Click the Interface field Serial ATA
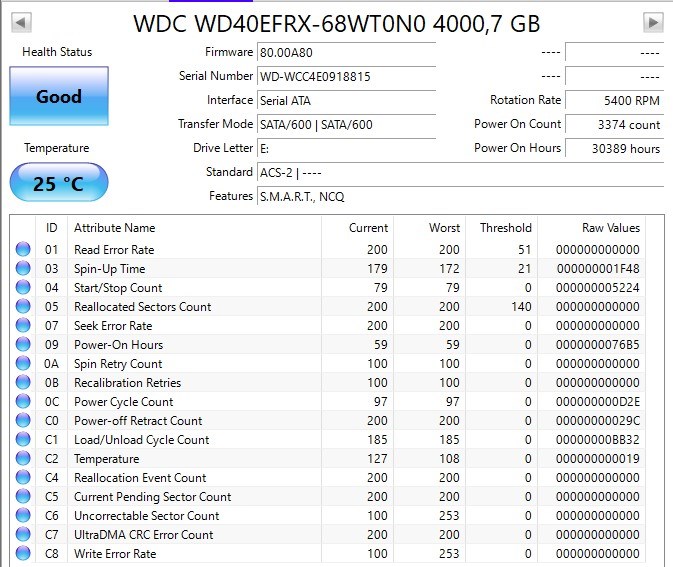The image size is (673, 567). click(346, 100)
